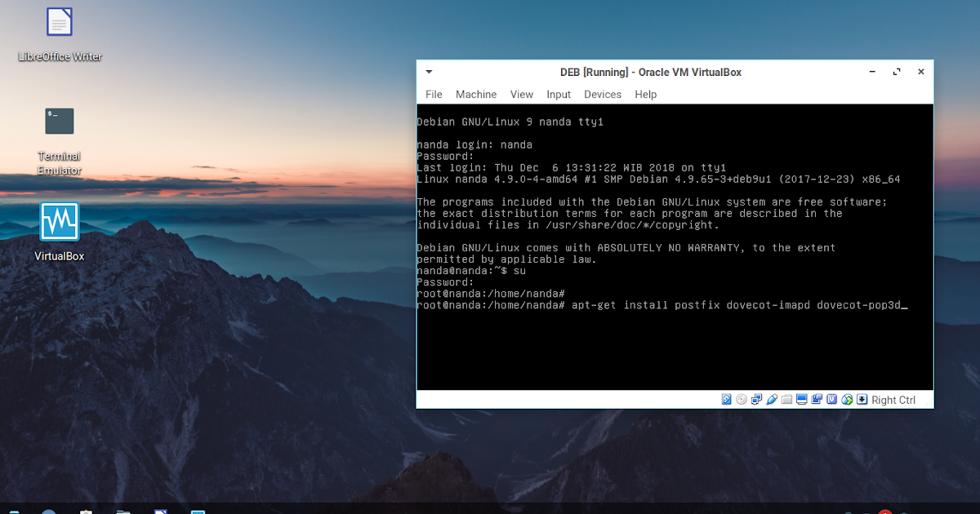Click the "apt-get install postfix" command line

[662, 305]
